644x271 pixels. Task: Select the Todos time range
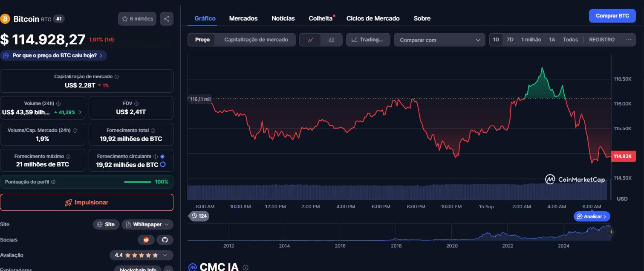570,40
